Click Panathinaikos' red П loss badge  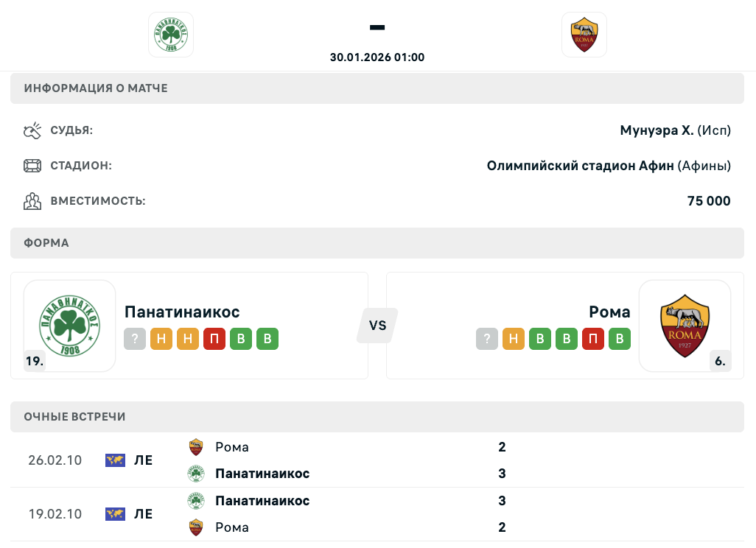pos(214,339)
